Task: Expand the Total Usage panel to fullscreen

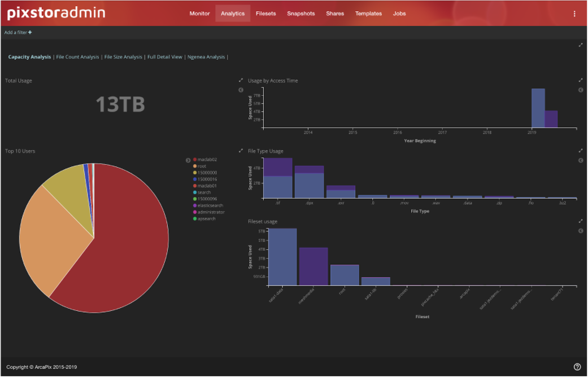Action: (x=241, y=81)
